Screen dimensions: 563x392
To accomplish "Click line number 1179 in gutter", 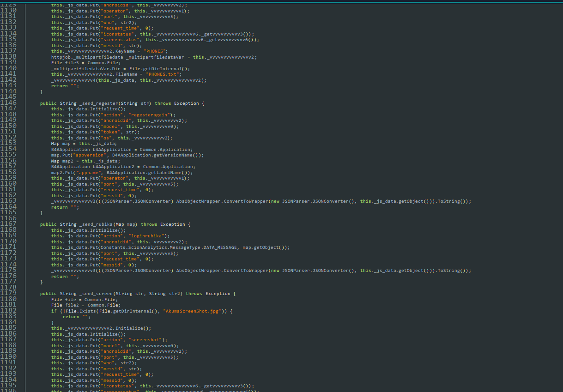I will point(8,294).
